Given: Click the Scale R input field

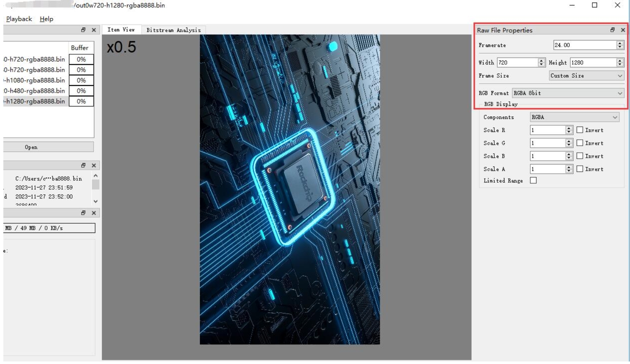Looking at the screenshot, I should (x=547, y=130).
